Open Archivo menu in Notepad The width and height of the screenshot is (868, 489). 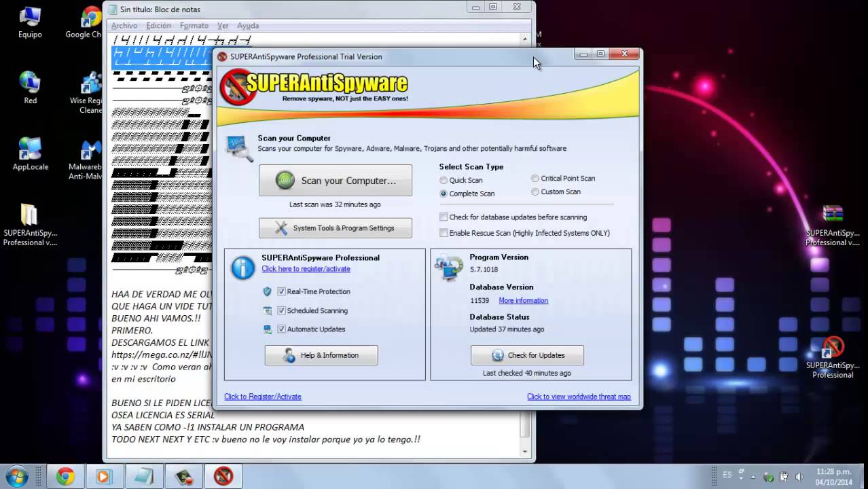[124, 26]
